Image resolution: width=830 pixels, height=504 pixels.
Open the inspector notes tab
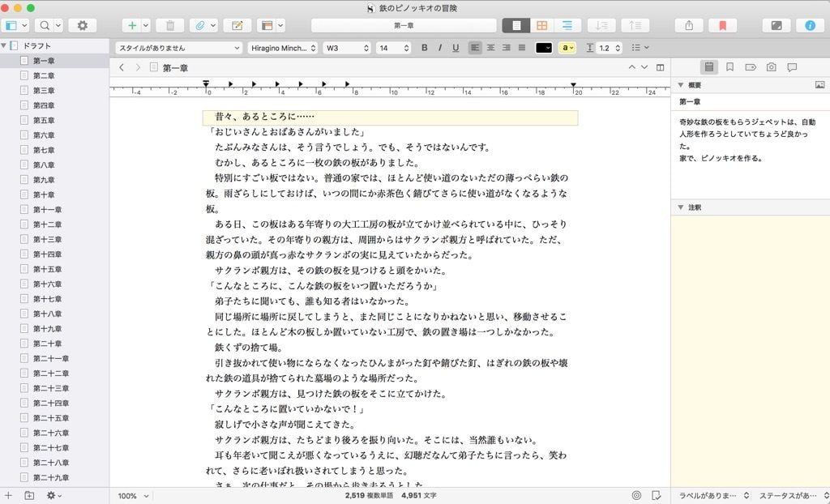(x=708, y=67)
